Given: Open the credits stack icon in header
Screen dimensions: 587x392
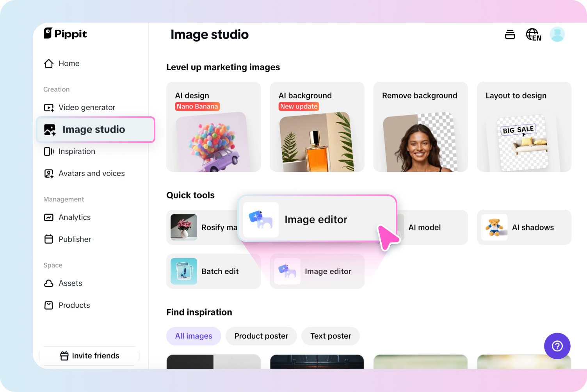Looking at the screenshot, I should click(x=510, y=34).
